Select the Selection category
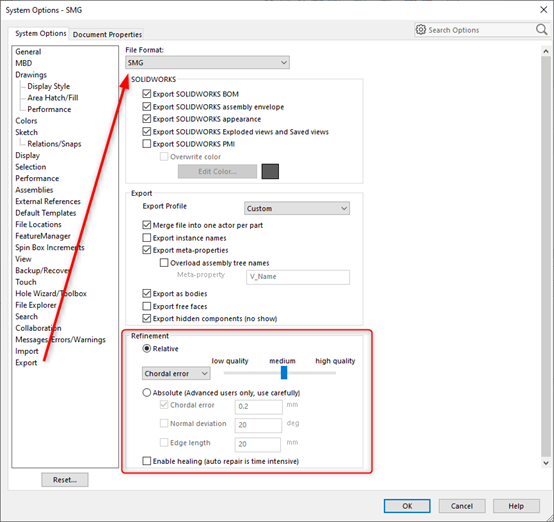Viewport: 554px width, 522px height. pyautogui.click(x=30, y=167)
